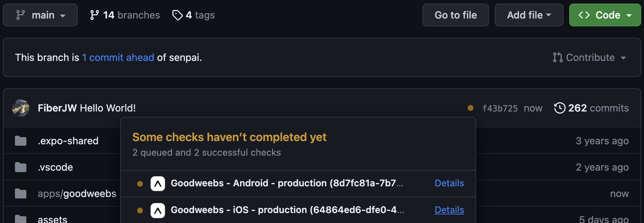Click the tag icon beside 4 tags
This screenshot has width=644, height=223.
(178, 15)
